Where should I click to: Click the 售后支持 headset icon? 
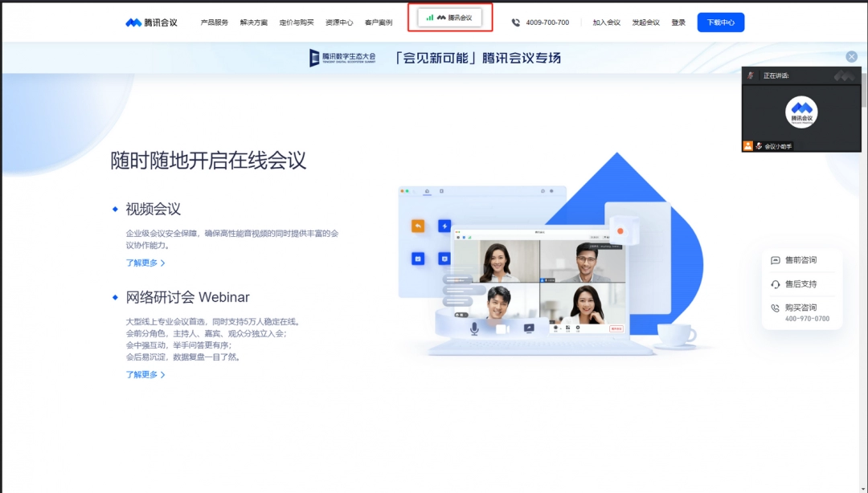click(x=775, y=284)
